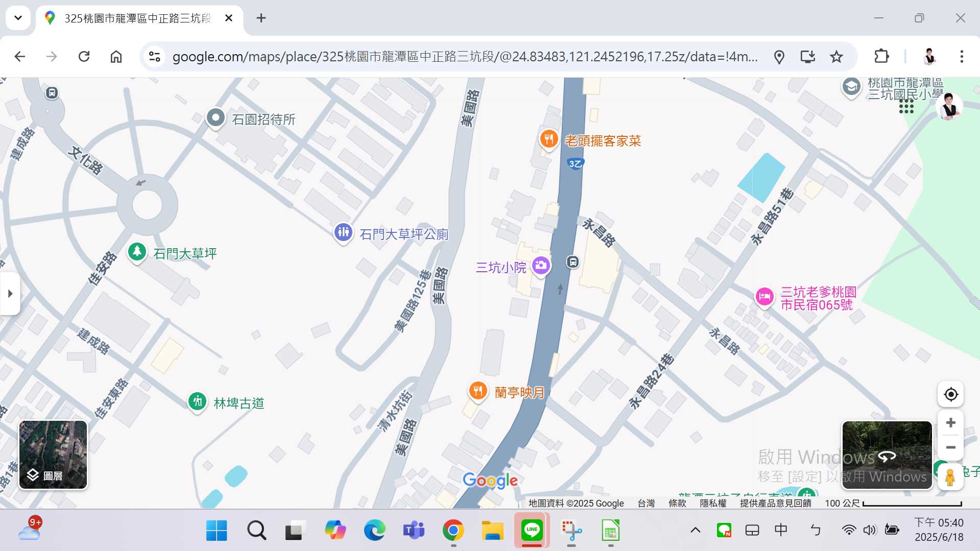Click the bus stop icon near 三坑小院
The width and height of the screenshot is (980, 551).
point(572,261)
